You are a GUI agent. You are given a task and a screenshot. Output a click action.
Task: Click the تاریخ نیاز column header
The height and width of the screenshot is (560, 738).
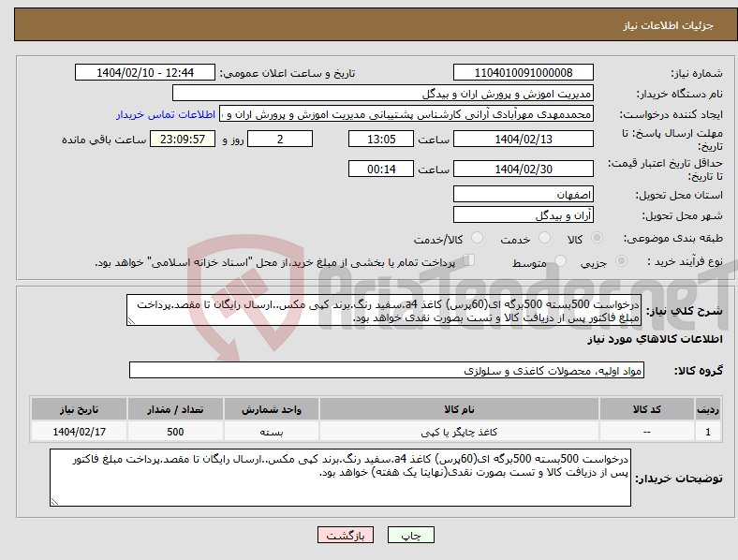pos(79,409)
